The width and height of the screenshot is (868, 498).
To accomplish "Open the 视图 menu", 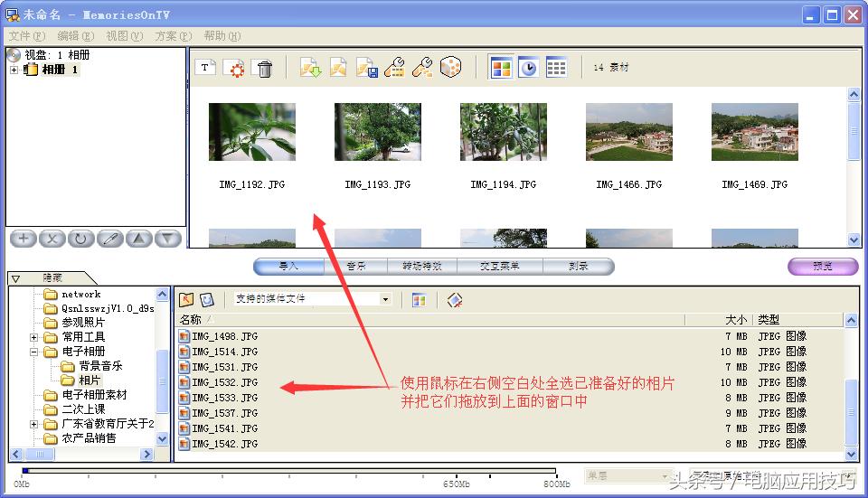I will pyautogui.click(x=124, y=36).
